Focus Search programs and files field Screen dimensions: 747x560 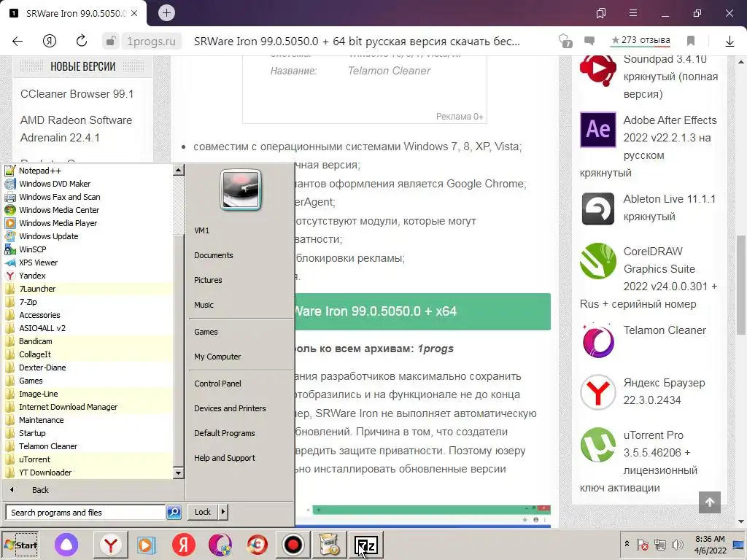click(x=85, y=513)
